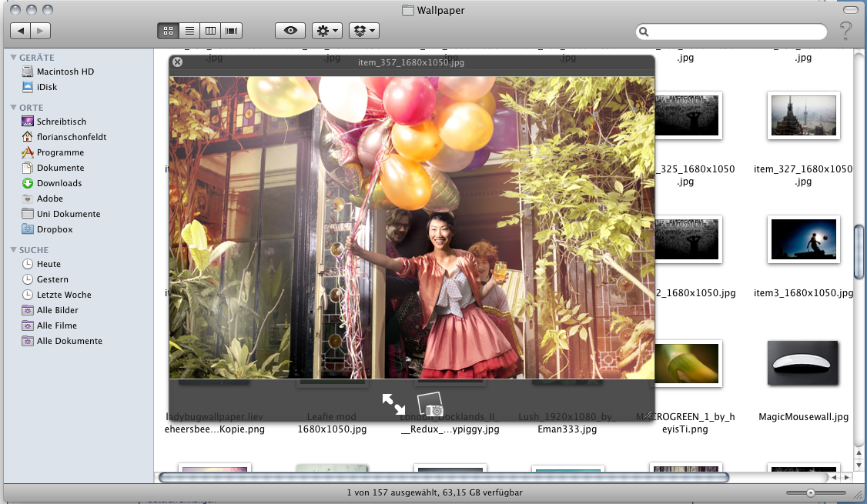Click the vertical scrollbar thumb
Screen dimensions: 867x504
(x=859, y=252)
